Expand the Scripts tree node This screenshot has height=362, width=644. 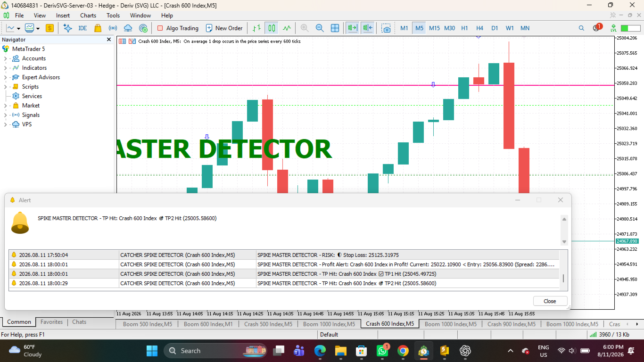pos(6,87)
